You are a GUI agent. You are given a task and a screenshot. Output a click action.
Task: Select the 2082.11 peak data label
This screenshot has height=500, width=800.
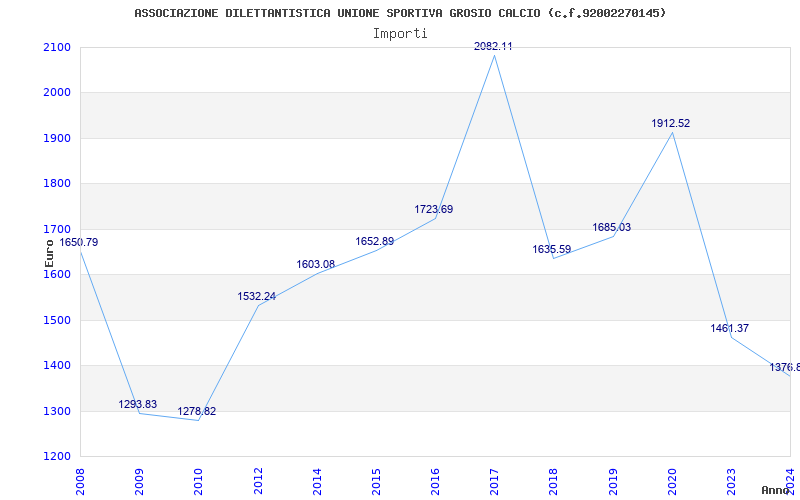tap(493, 46)
